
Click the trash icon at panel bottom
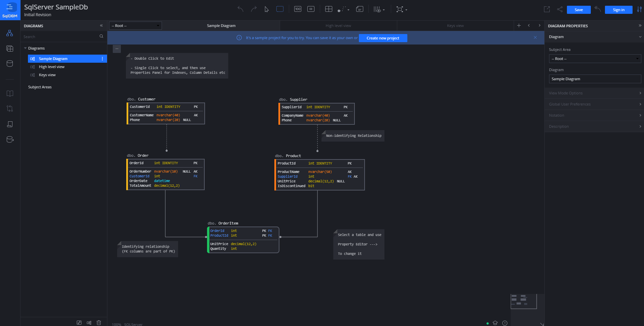point(99,323)
